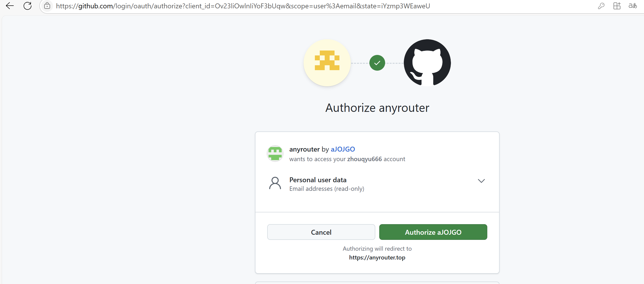
Task: Open the browser extensions/apps icon
Action: coord(617,6)
